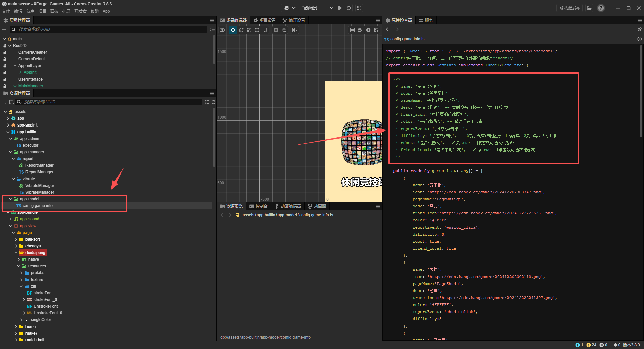
Task: Open the 扩展 menu
Action: [66, 11]
